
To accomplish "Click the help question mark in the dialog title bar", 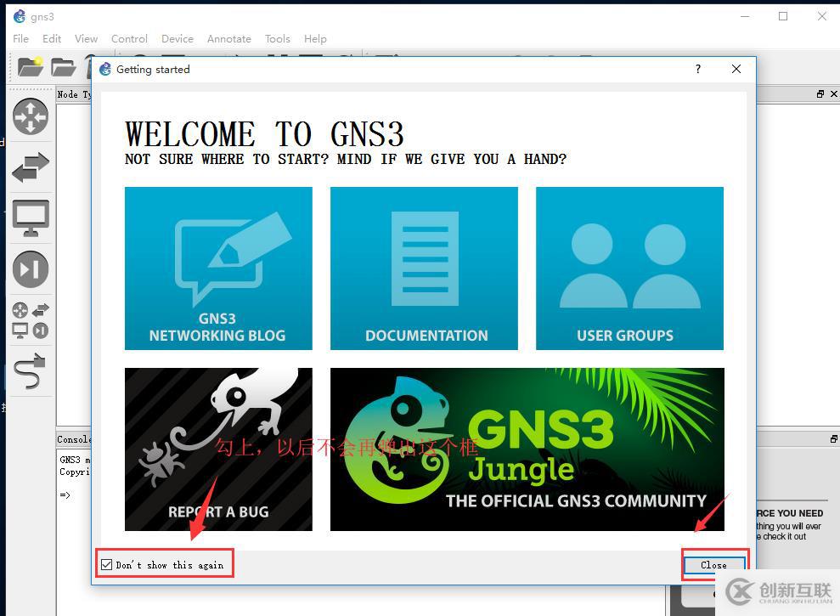I will point(697,69).
